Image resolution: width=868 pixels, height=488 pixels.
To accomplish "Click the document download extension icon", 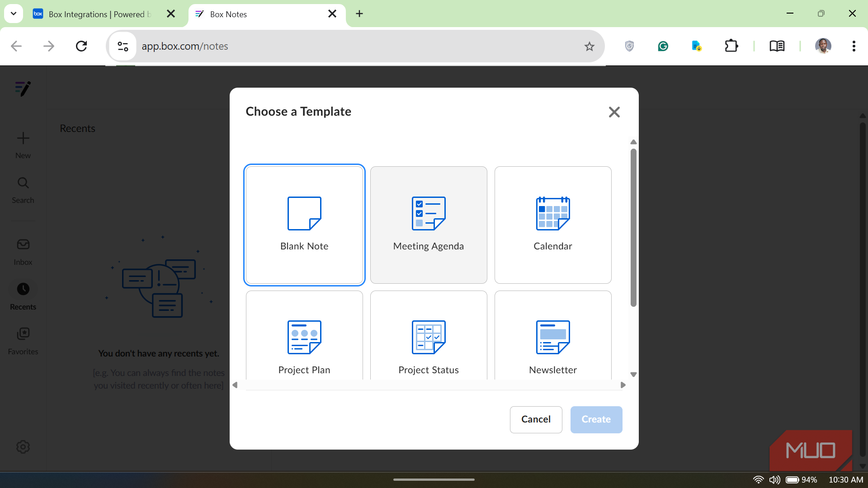I will [x=697, y=46].
